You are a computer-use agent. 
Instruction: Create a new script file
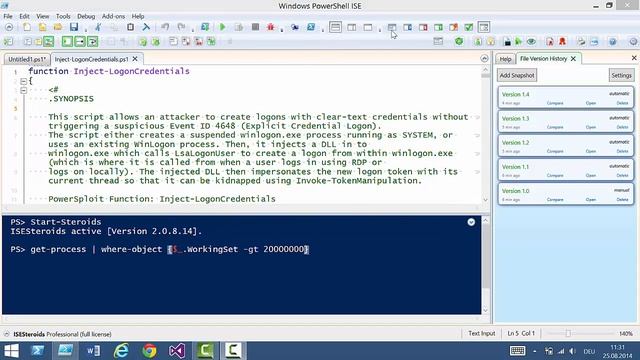coord(27,27)
